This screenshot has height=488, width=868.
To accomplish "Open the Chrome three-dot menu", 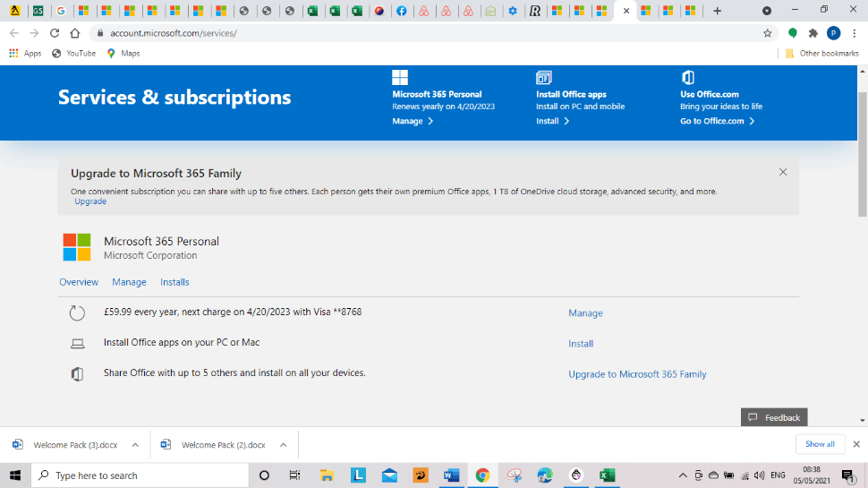I will coord(855,33).
